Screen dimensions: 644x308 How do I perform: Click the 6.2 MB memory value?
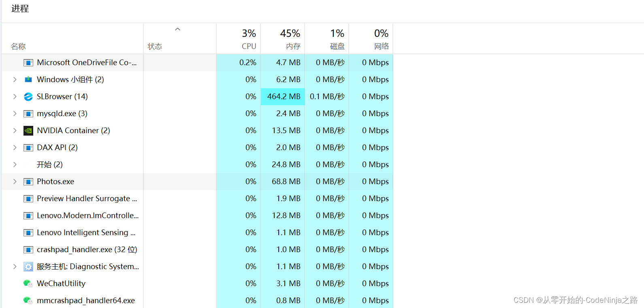coord(288,80)
